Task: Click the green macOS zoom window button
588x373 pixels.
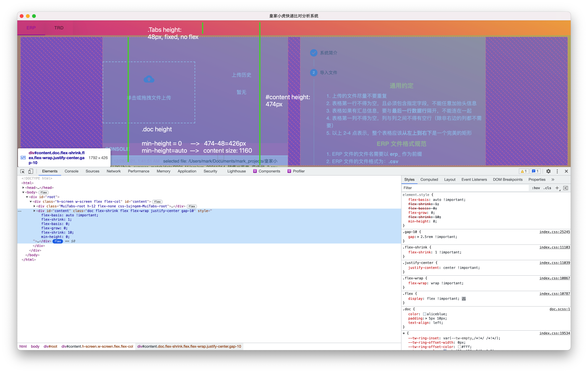Action: pyautogui.click(x=34, y=16)
